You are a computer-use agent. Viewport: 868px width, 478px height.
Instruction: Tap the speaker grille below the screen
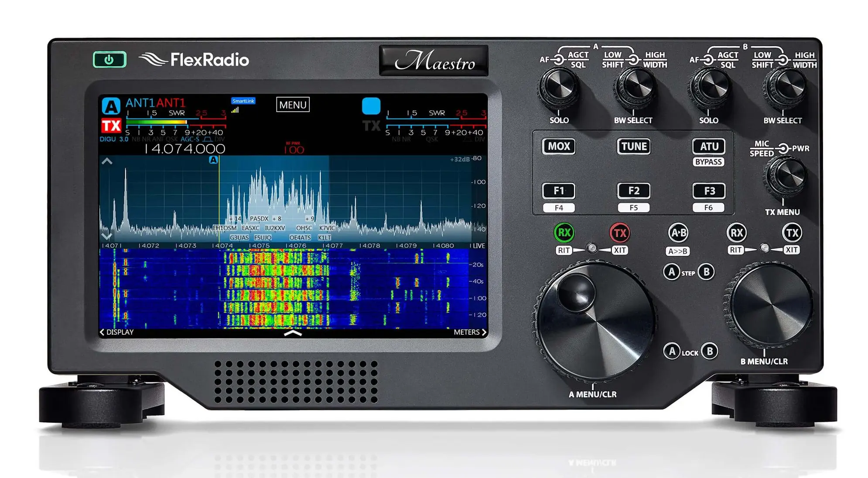point(296,382)
